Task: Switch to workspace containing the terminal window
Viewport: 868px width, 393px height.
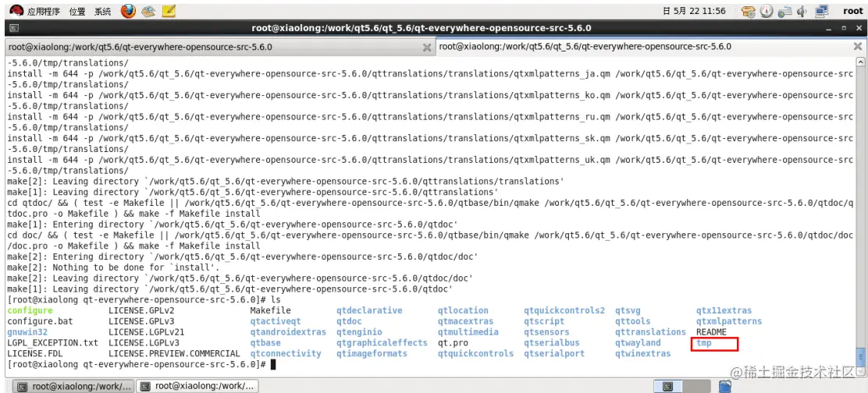Action: click(x=667, y=386)
